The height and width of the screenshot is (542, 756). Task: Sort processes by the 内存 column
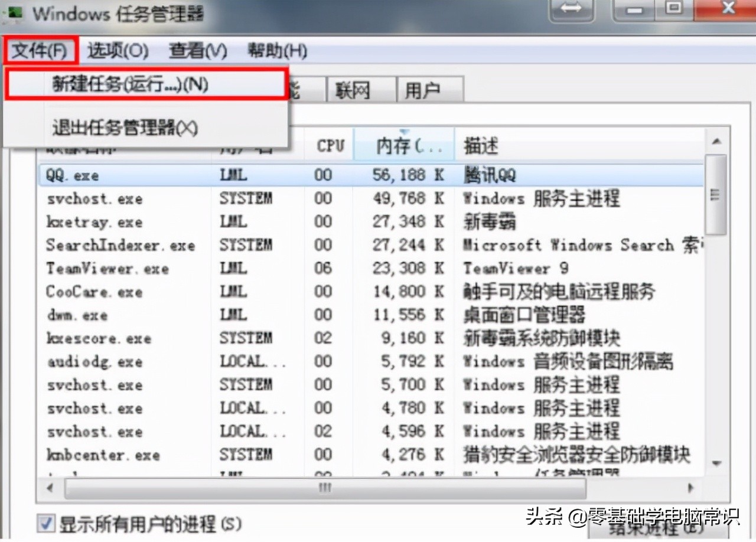point(404,144)
